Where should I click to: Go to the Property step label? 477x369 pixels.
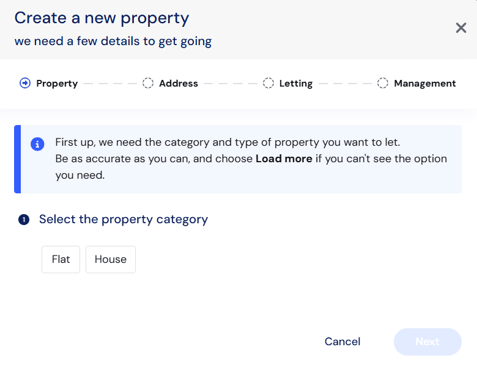pos(57,83)
